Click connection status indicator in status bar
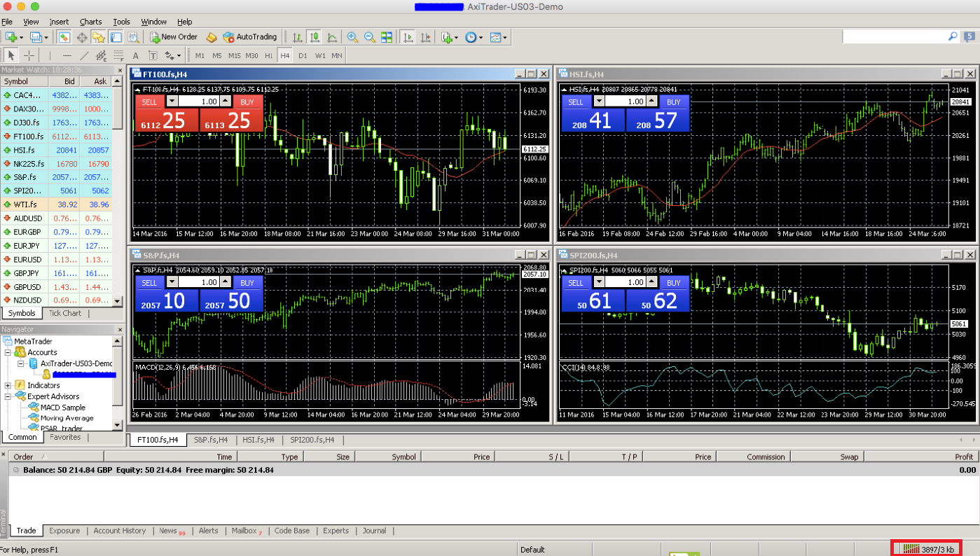 927,549
